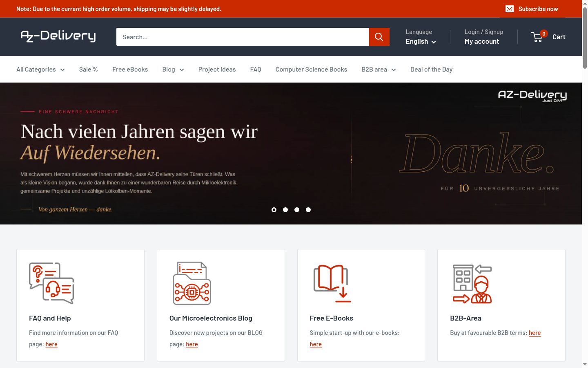Expand the Blog menu dropdown
The height and width of the screenshot is (368, 588).
[173, 70]
